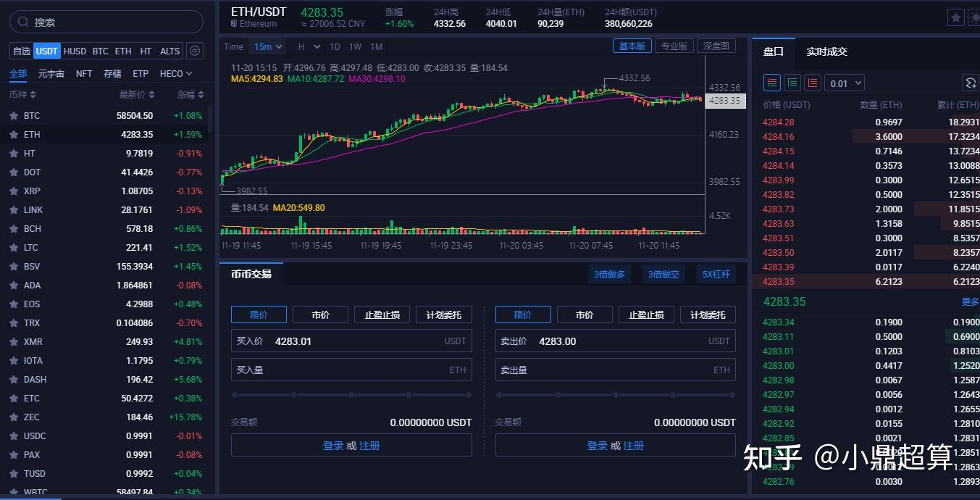Screen dimensions: 980x500
Task: Expand the 0.01 depth precision dropdown
Action: click(x=845, y=83)
